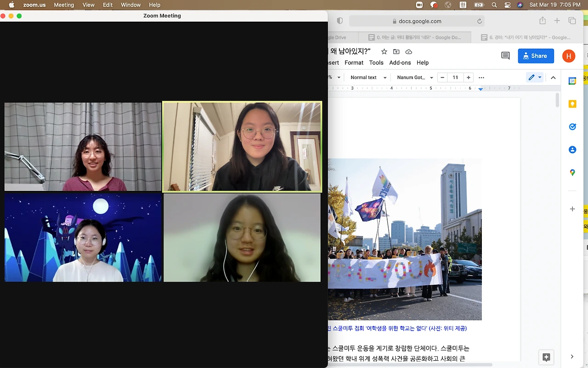Screen dimensions: 588x368
Task: Open the View menu in the menu bar
Action: (88, 5)
